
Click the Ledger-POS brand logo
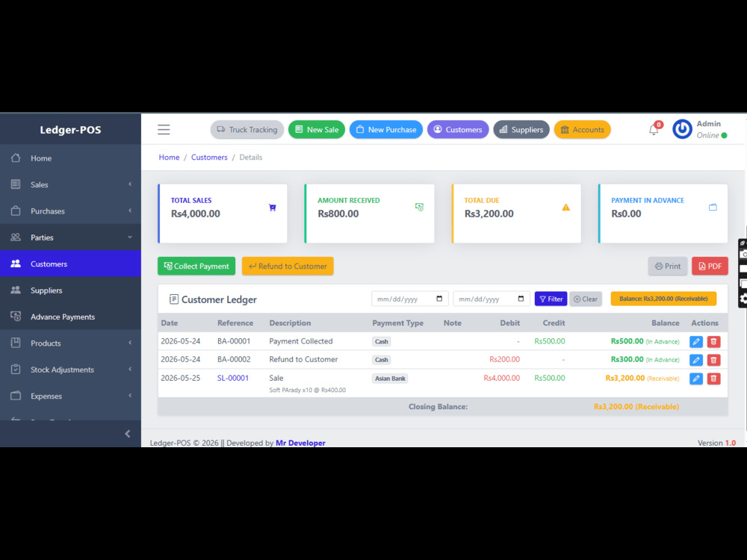[70, 129]
